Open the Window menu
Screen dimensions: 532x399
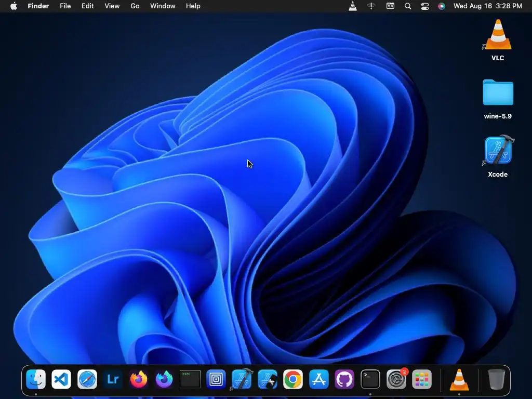(x=163, y=6)
